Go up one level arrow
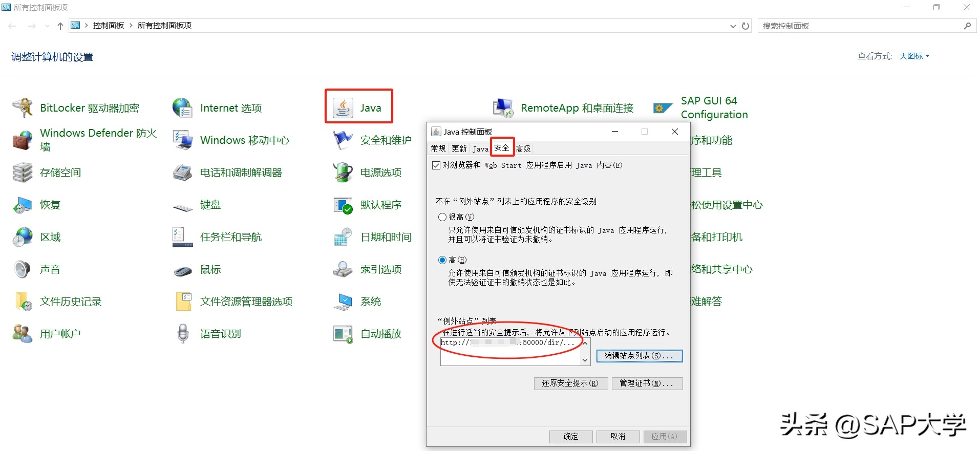Image resolution: width=980 pixels, height=451 pixels. (x=60, y=26)
